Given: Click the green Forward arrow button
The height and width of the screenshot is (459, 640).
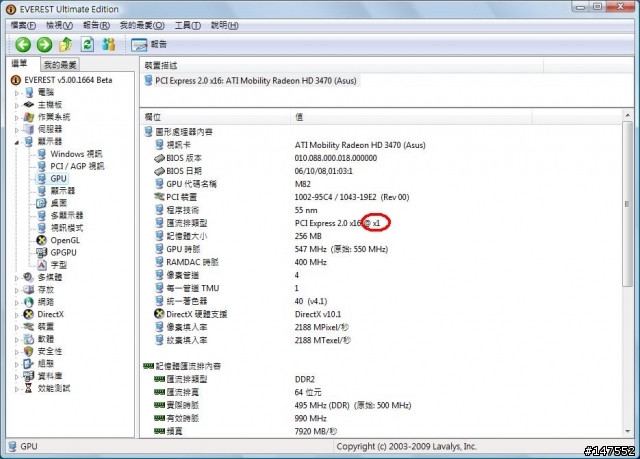Looking at the screenshot, I should click(44, 44).
